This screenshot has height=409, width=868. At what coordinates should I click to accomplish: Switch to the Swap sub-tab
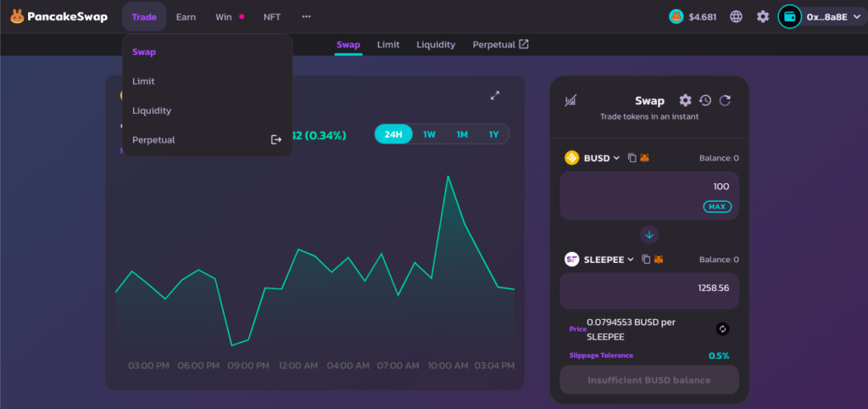[348, 45]
